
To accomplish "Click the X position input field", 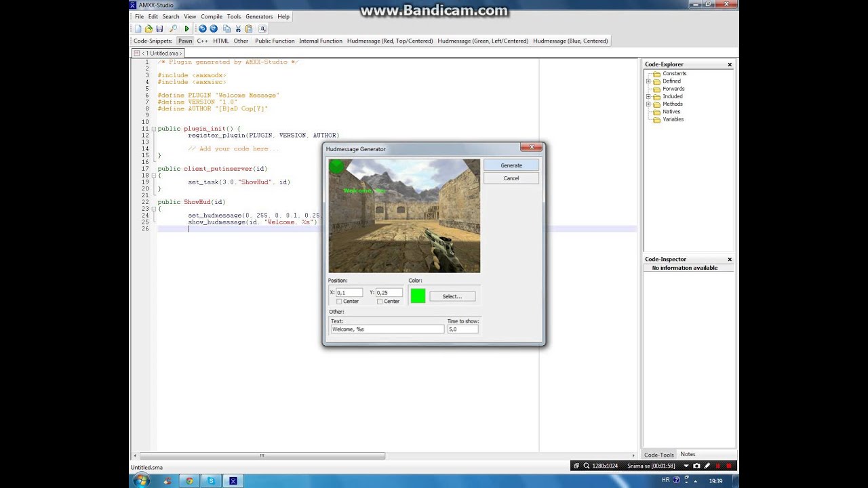I will point(349,293).
